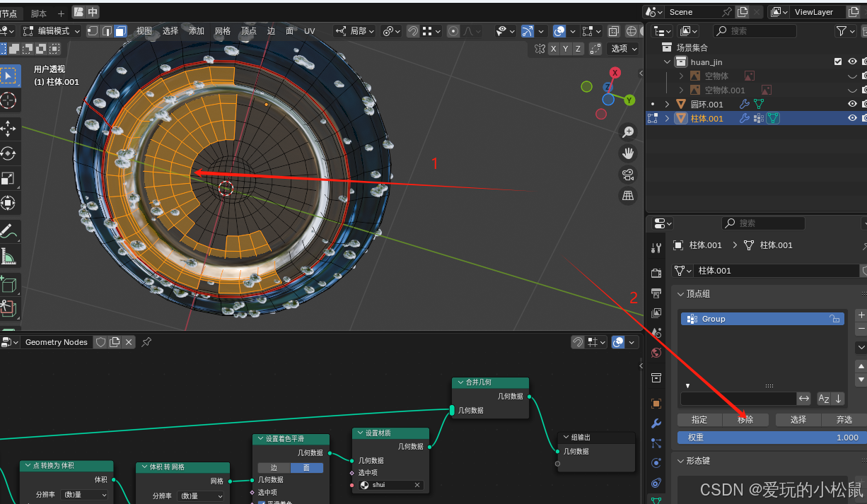This screenshot has height=504, width=867.
Task: Open the Particles properties tab
Action: tap(656, 443)
